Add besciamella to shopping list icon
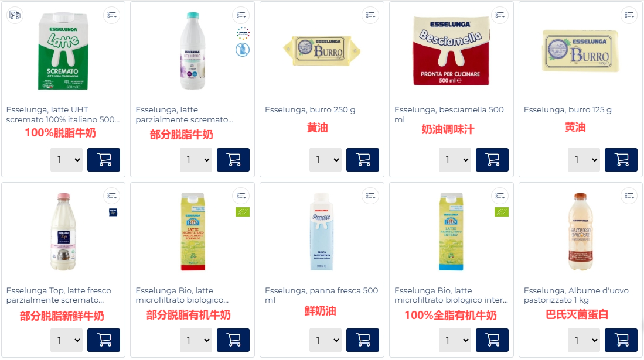This screenshot has width=644, height=360. [500, 15]
